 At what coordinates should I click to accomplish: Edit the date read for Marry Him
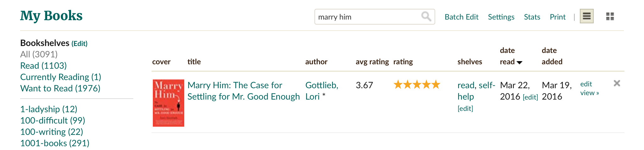coord(530,97)
